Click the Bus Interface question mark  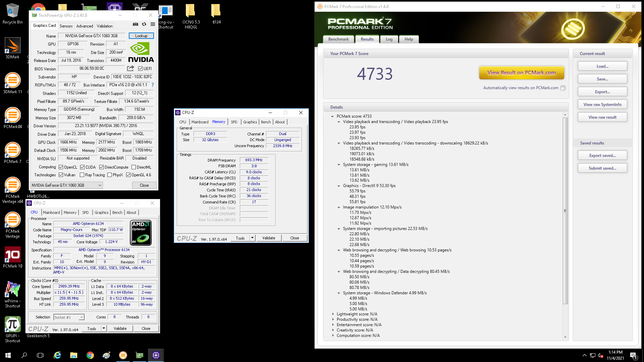(153, 85)
